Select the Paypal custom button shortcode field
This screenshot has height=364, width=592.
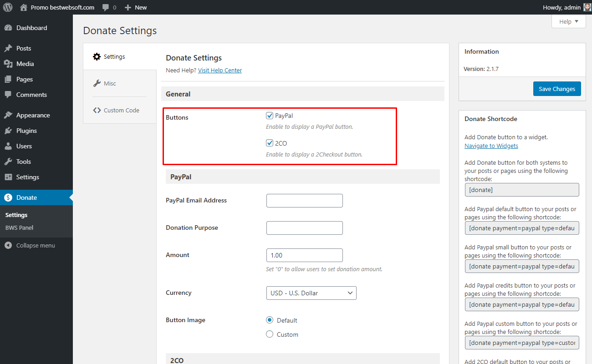(522, 343)
